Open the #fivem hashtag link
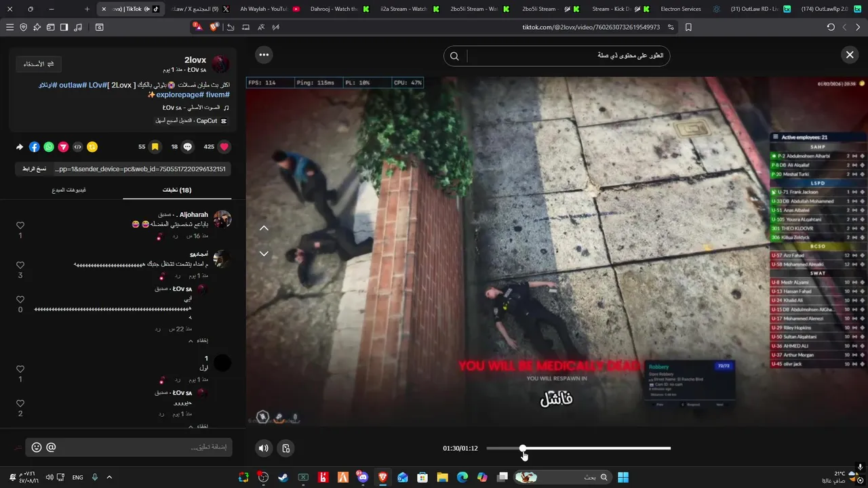 pyautogui.click(x=217, y=95)
